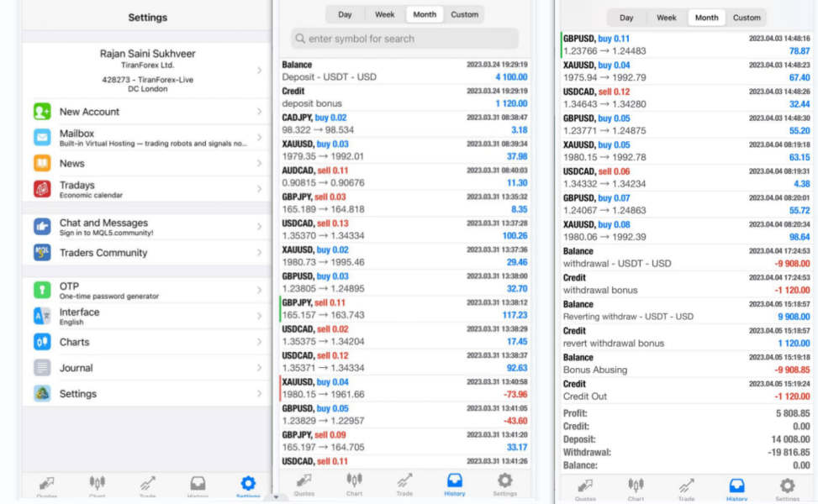Viewport: 818px width, 504px height.
Task: Open Settings gear in right screen's bottom bar
Action: coord(787,486)
